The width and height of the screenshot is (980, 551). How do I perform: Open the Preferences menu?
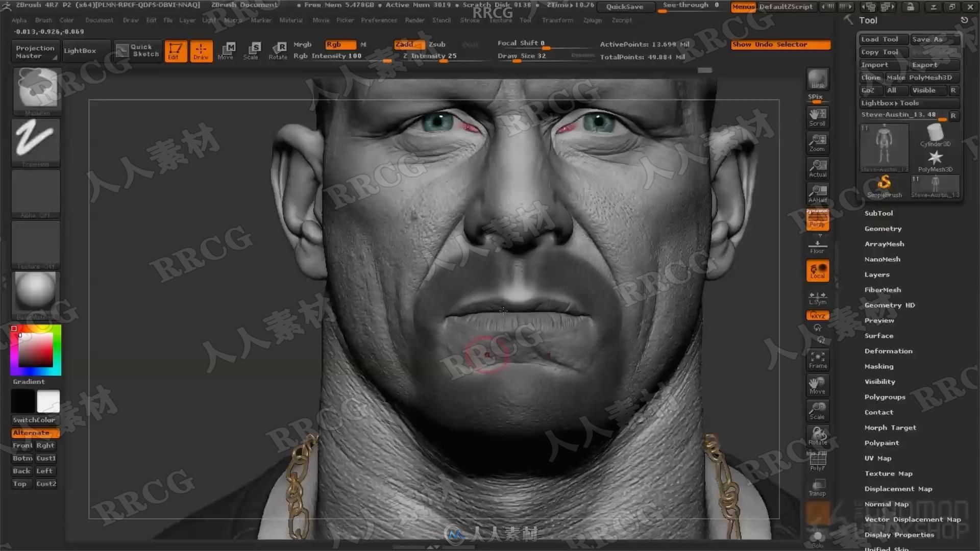pos(379,19)
